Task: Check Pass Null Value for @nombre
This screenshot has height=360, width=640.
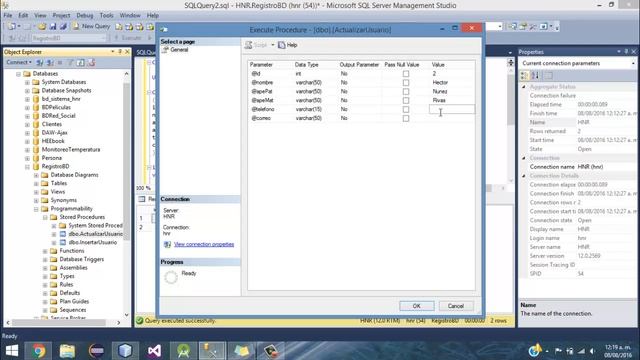Action: [406, 83]
